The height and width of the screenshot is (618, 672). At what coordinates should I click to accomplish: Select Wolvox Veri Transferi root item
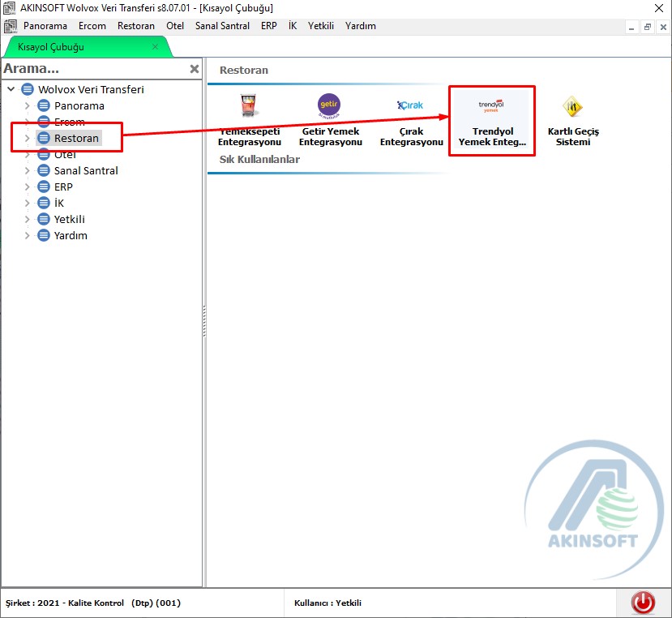(x=91, y=89)
